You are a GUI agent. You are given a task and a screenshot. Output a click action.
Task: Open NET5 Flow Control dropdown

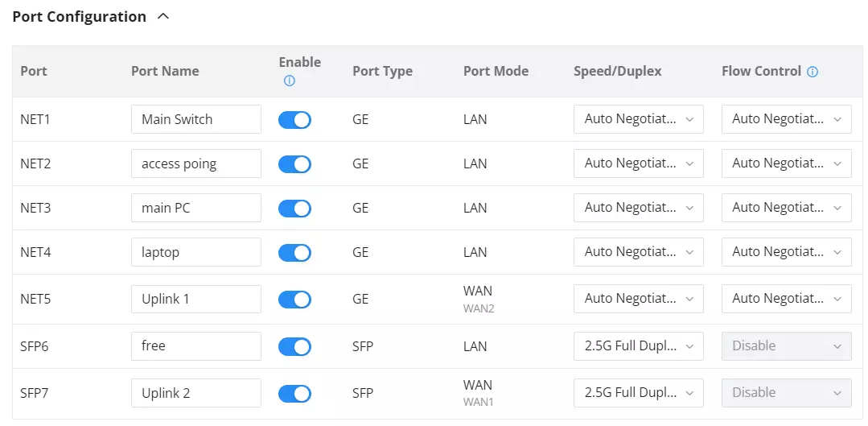pyautogui.click(x=786, y=299)
